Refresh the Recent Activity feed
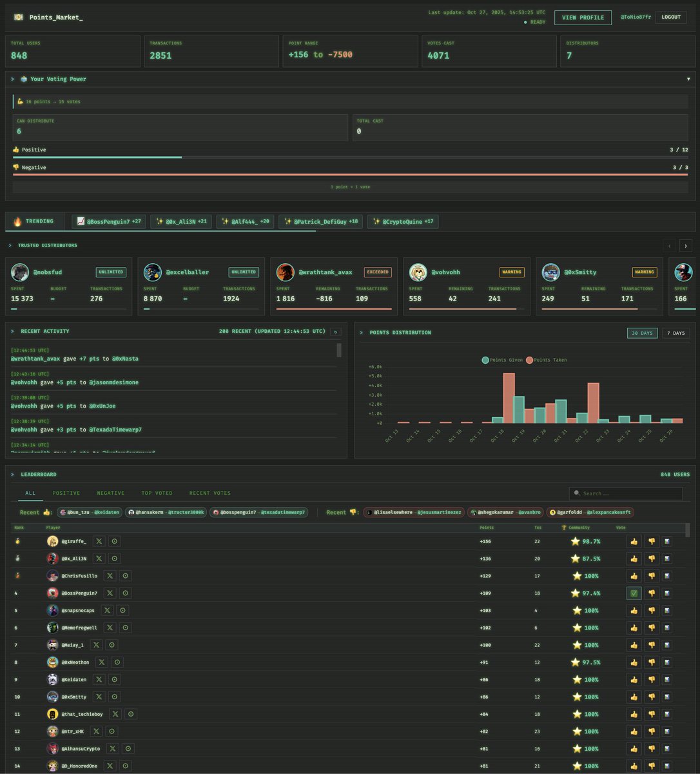 [x=335, y=332]
